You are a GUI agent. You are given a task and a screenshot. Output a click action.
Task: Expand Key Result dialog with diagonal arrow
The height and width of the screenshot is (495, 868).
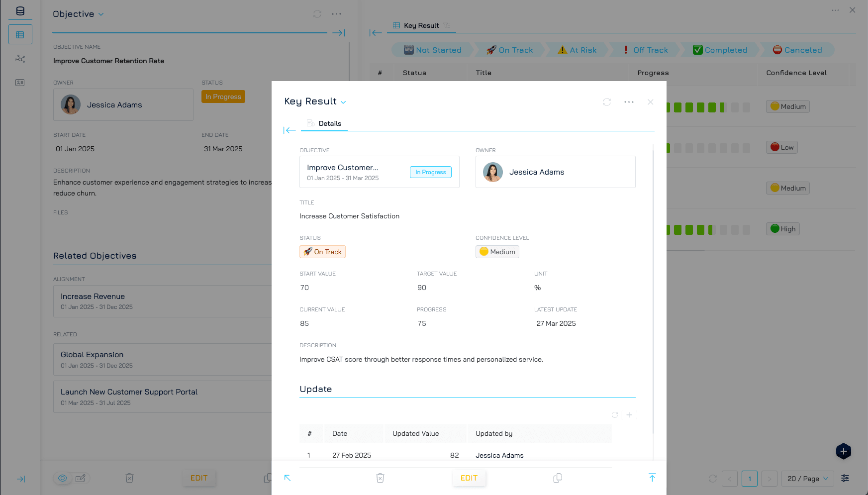288,478
